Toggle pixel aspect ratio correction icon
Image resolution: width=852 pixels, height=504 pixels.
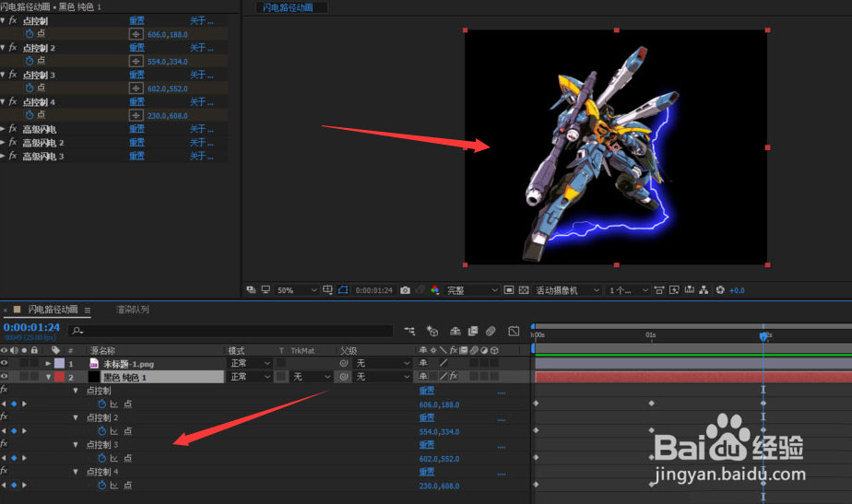(x=659, y=290)
